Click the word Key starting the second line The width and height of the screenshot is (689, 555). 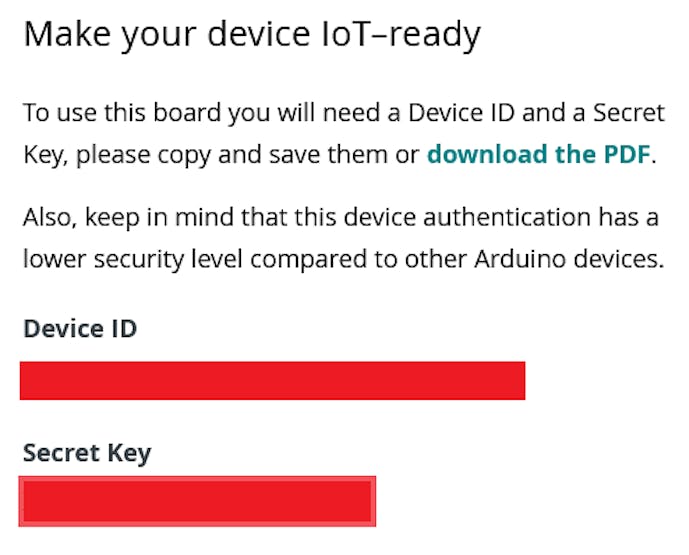pyautogui.click(x=43, y=155)
